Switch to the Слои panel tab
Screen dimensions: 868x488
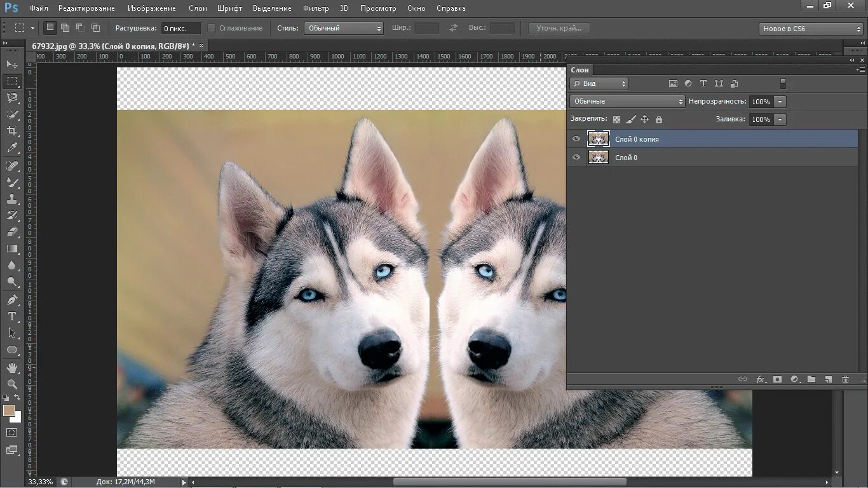pyautogui.click(x=580, y=70)
